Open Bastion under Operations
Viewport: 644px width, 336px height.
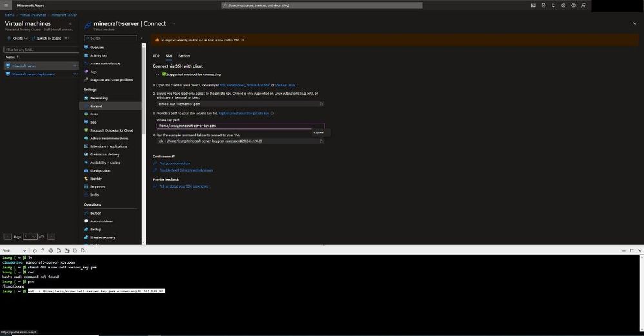tap(95, 213)
